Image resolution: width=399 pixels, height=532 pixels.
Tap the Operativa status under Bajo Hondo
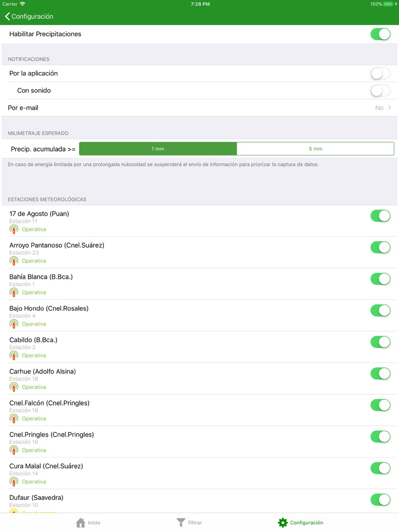pos(34,324)
